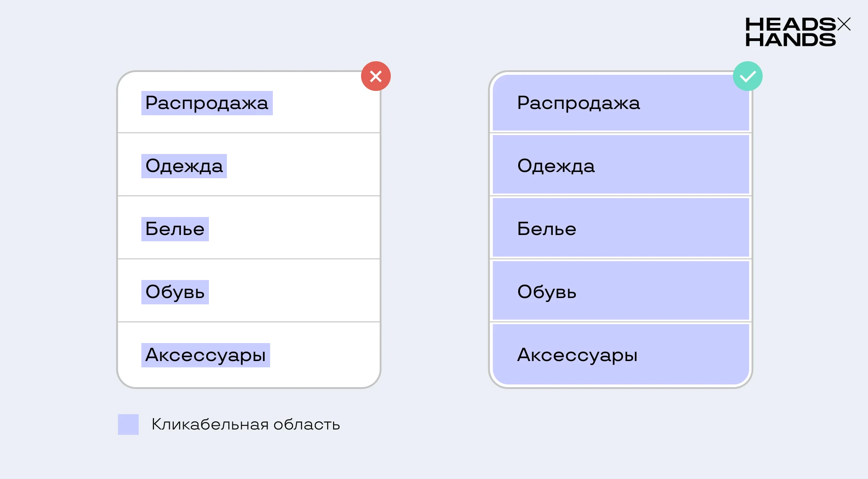Viewport: 868px width, 479px height.
Task: Choose Обувь in the left list
Action: point(175,292)
